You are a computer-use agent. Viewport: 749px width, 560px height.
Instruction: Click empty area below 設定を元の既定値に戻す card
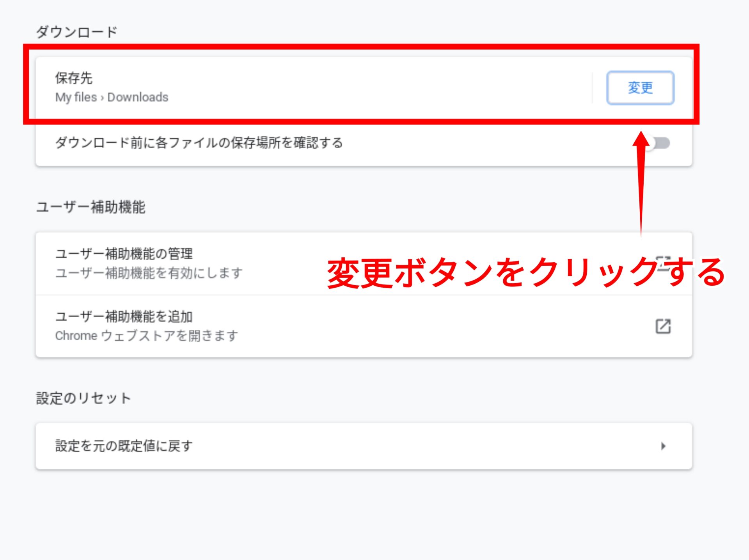click(363, 515)
